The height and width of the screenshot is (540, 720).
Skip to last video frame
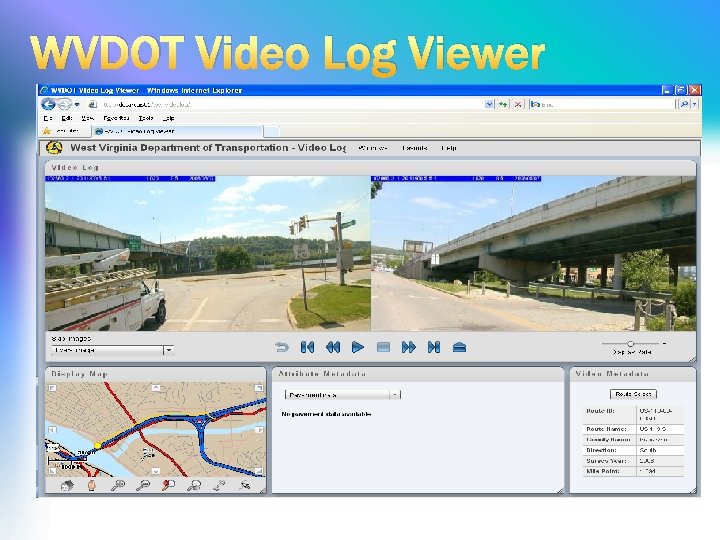(x=434, y=347)
